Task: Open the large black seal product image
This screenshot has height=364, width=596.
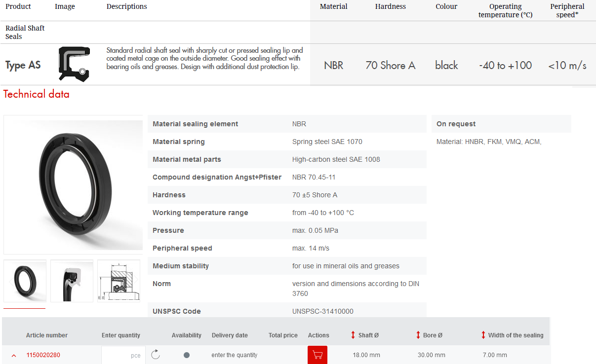Action: [x=73, y=184]
